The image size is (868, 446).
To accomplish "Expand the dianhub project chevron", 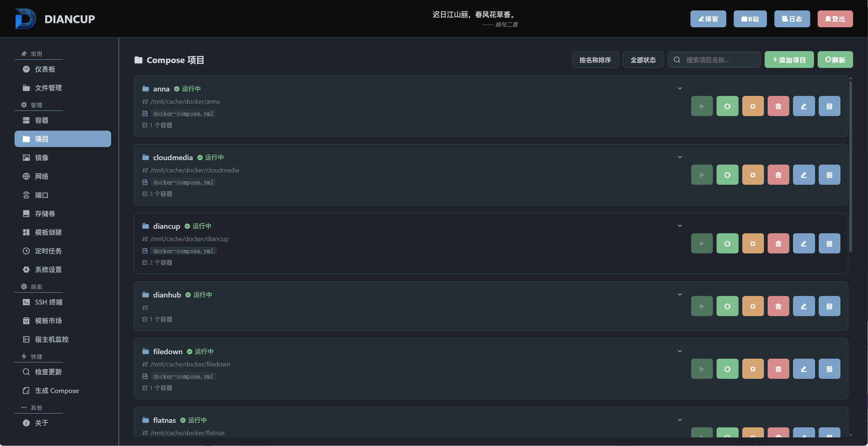I will tap(680, 295).
